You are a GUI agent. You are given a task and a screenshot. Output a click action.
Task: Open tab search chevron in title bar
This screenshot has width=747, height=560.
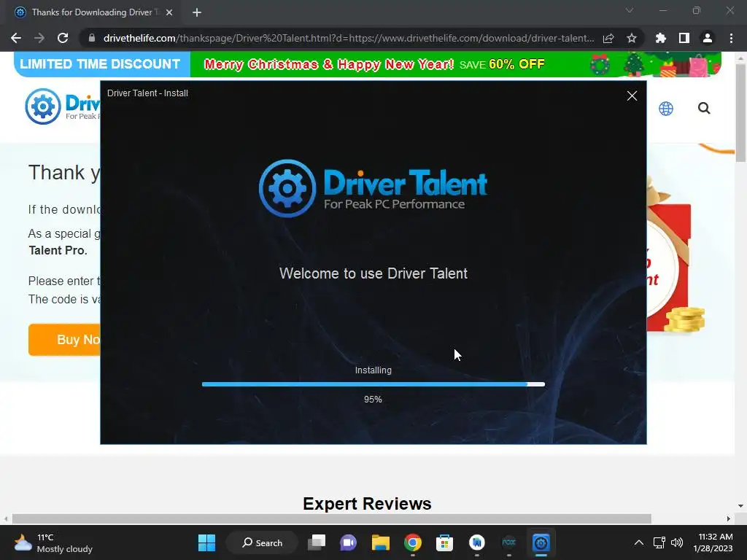pos(630,10)
